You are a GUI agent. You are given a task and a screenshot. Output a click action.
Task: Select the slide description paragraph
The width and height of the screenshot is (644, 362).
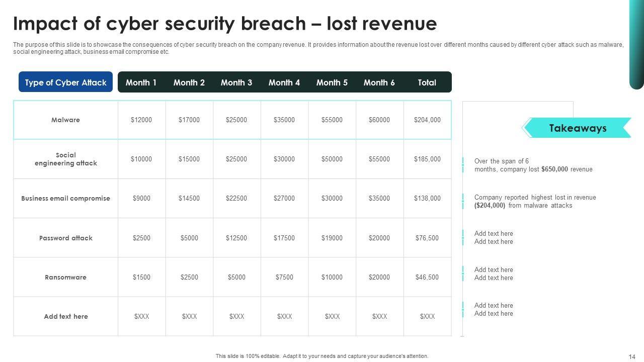318,48
